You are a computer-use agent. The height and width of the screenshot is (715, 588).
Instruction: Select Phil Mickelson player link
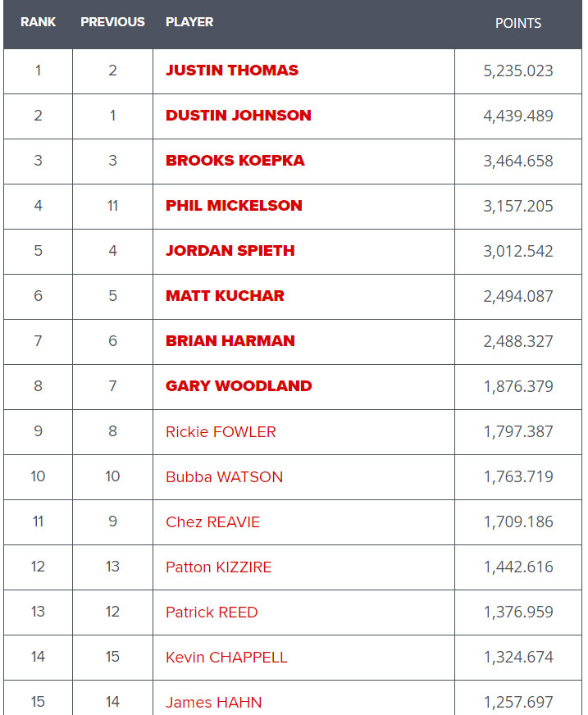tap(234, 206)
